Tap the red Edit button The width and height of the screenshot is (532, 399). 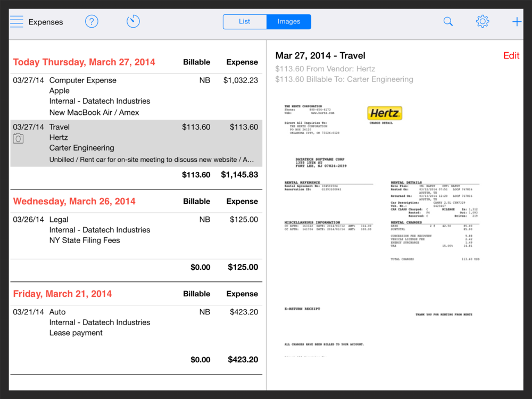pyautogui.click(x=511, y=56)
